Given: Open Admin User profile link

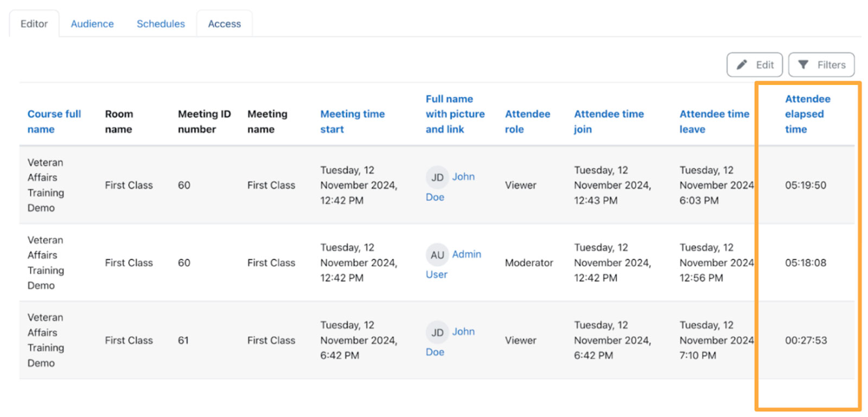Looking at the screenshot, I should click(x=466, y=254).
